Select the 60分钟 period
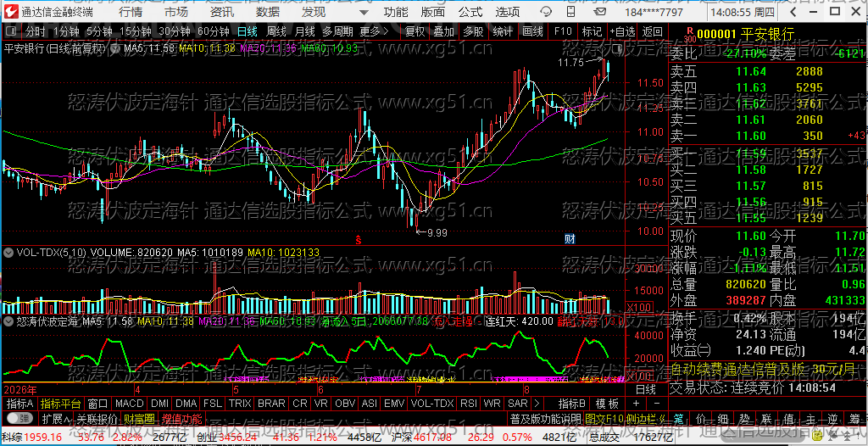Viewport: 868px width, 446px height. click(213, 31)
